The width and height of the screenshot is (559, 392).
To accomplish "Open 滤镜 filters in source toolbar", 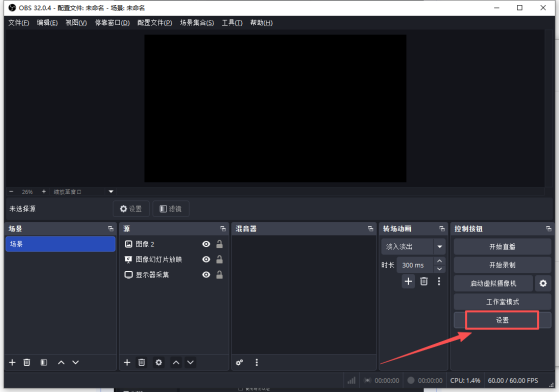I will pyautogui.click(x=171, y=209).
